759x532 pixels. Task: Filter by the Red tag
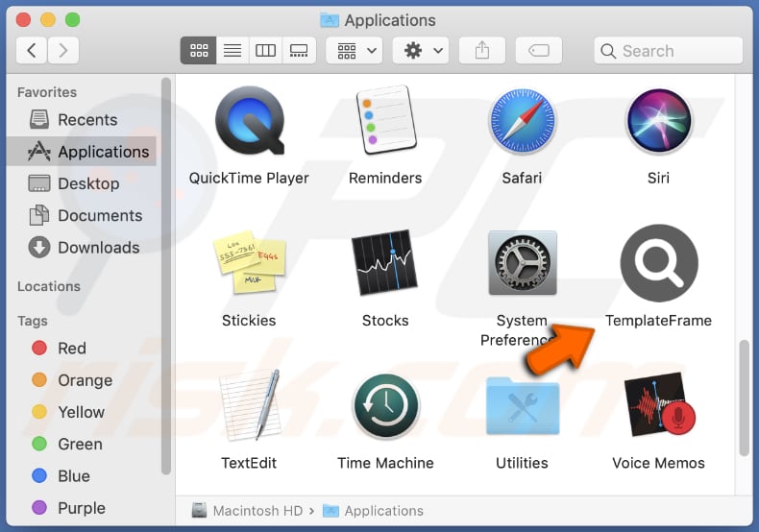[82, 348]
